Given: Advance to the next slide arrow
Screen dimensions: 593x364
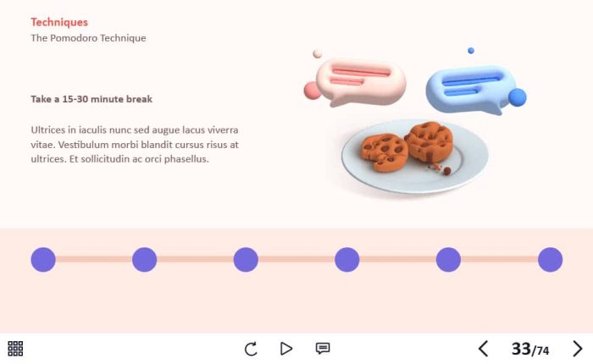Looking at the screenshot, I should tap(577, 349).
